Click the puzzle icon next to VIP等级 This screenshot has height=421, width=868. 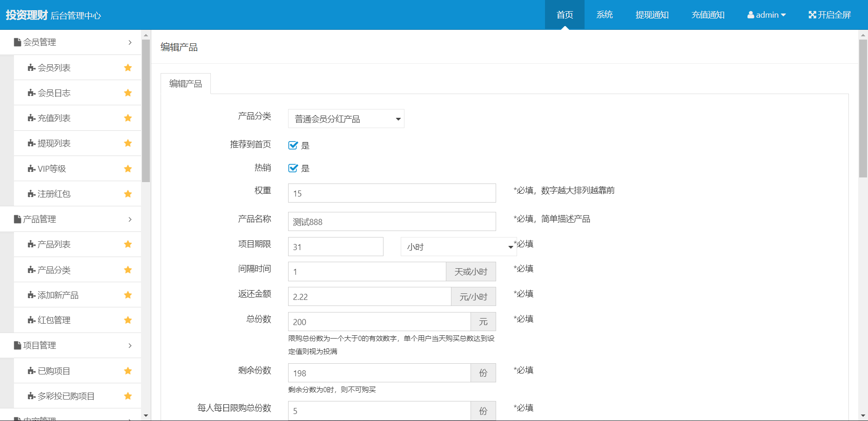(x=32, y=169)
